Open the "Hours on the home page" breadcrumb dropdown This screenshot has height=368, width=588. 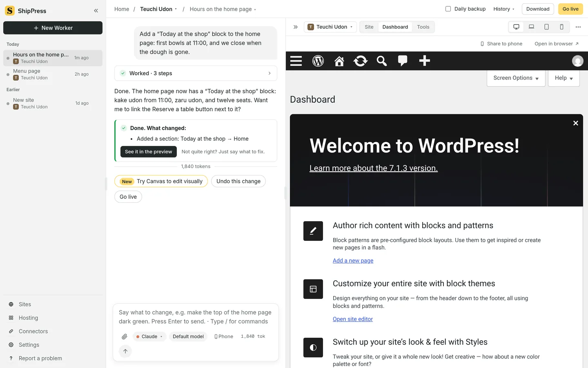tap(223, 9)
